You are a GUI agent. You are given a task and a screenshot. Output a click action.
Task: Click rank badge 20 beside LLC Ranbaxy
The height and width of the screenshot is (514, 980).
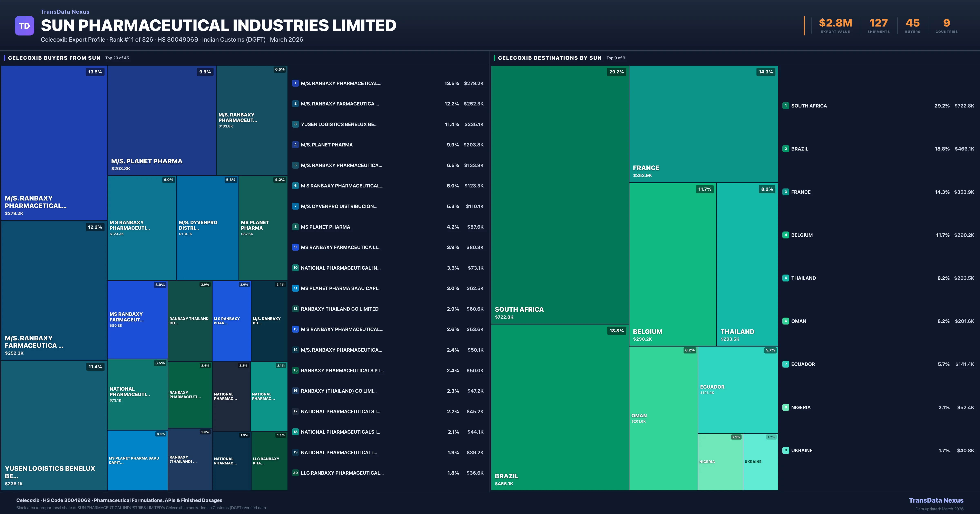tap(295, 473)
